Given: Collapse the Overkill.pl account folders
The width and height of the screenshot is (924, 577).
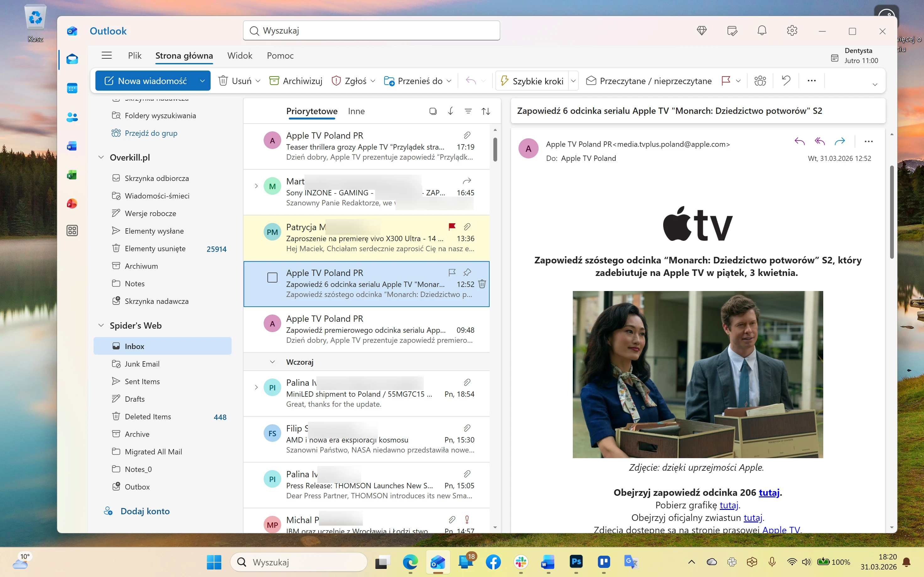Looking at the screenshot, I should 101,157.
